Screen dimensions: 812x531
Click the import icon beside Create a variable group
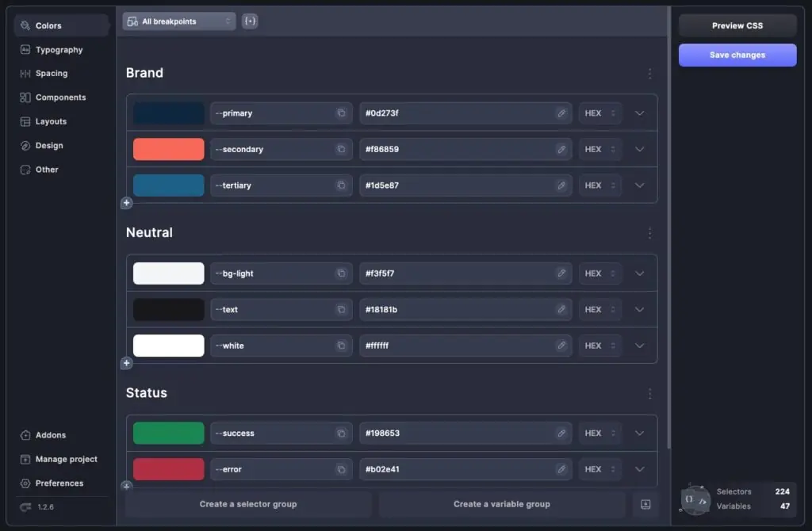coord(645,504)
